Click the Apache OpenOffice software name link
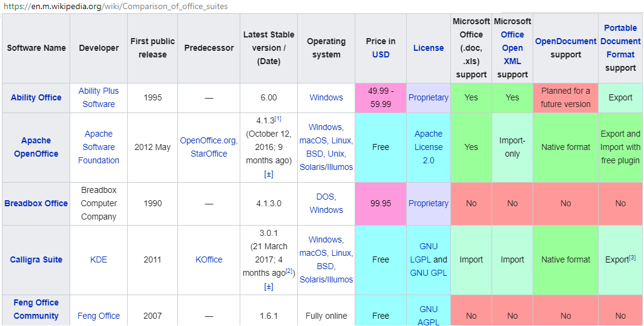The image size is (644, 326). [36, 147]
